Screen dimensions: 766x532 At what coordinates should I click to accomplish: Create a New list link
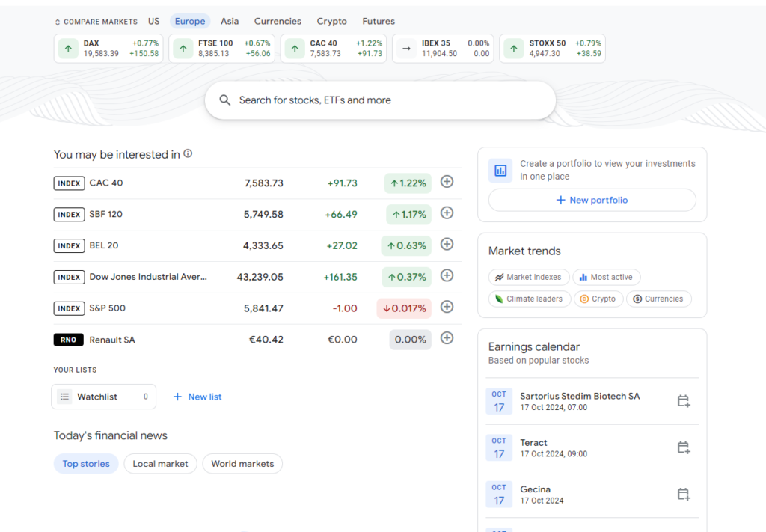coord(197,397)
